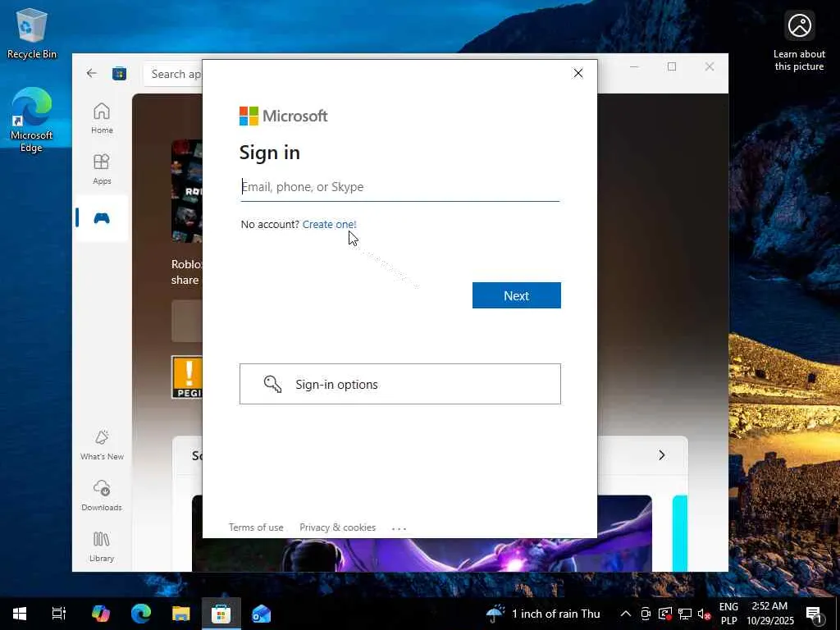Minimize the Microsoft Store window
The height and width of the screenshot is (630, 840).
point(634,66)
